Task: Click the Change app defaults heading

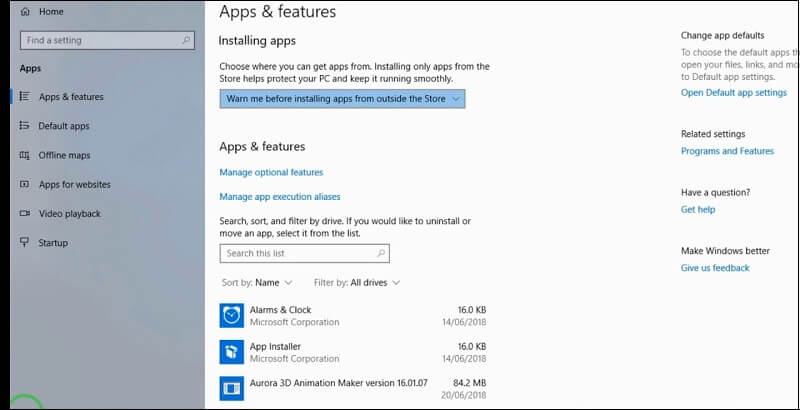Action: tap(722, 35)
